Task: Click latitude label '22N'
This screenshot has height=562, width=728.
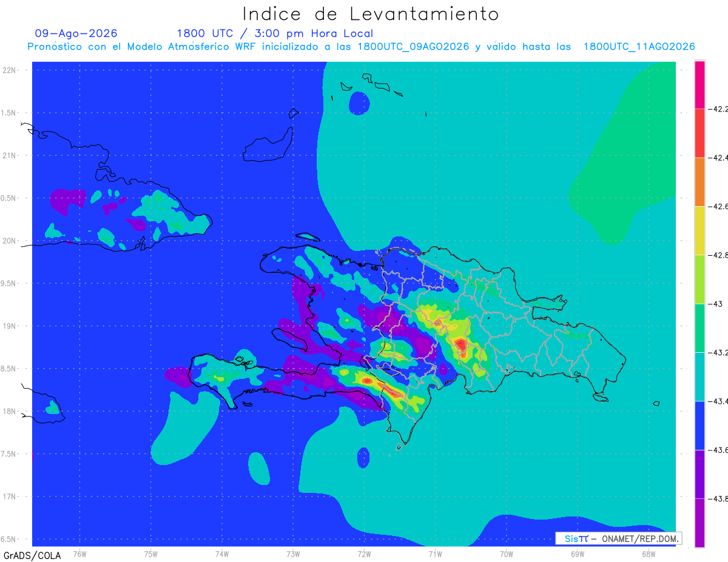Action: pos(10,70)
